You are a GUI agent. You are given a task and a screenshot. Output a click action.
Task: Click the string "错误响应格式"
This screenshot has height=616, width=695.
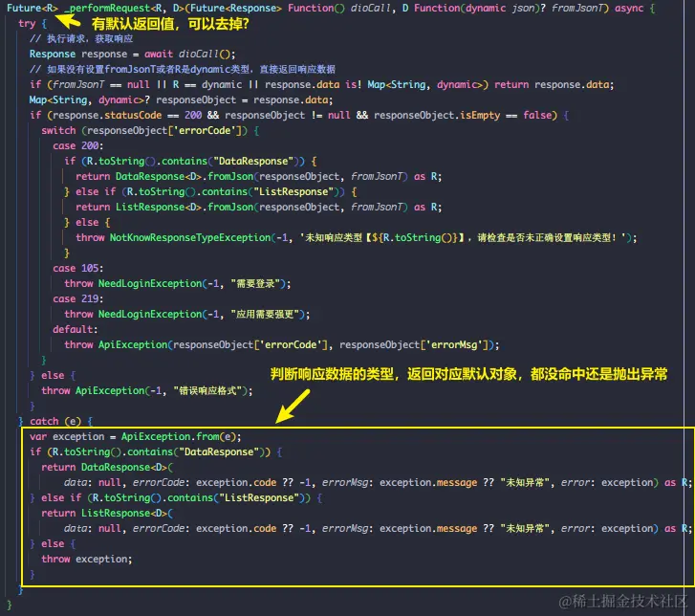click(207, 390)
